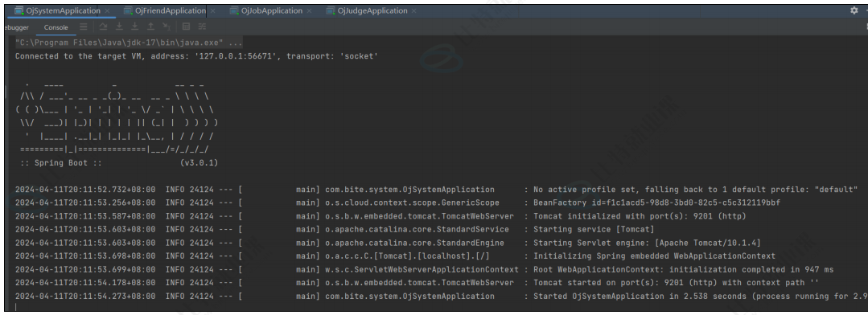Click the 'No active profile set' message
The width and height of the screenshot is (868, 315).
coord(695,190)
